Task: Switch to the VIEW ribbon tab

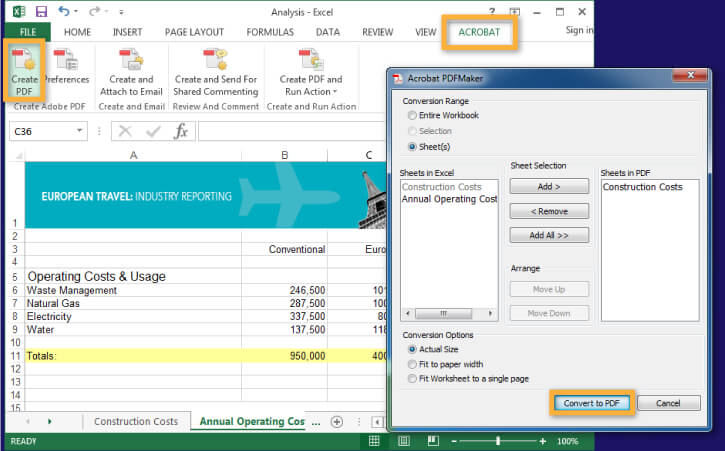Action: point(425,32)
